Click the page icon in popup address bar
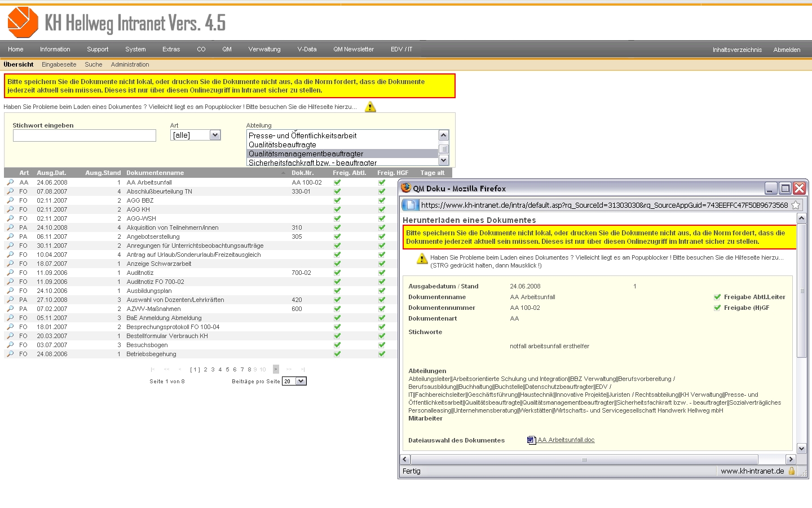The width and height of the screenshot is (812, 508). 411,205
